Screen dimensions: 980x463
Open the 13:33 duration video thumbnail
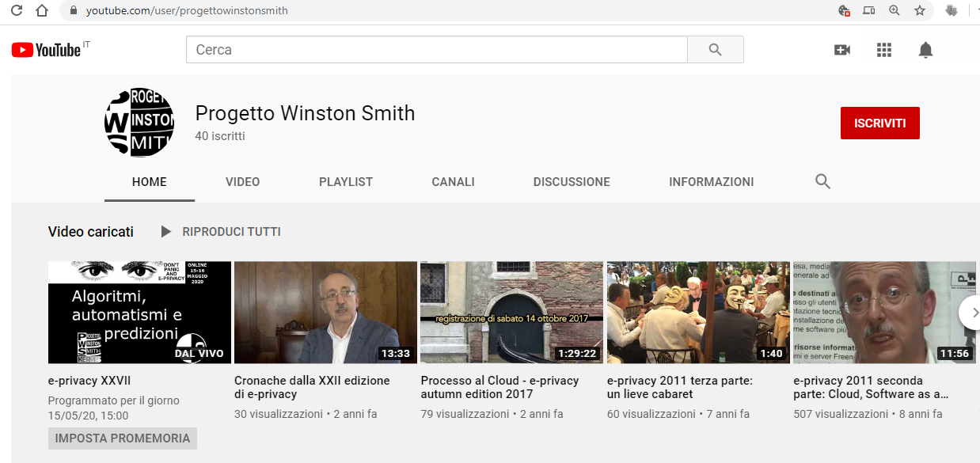coord(326,312)
